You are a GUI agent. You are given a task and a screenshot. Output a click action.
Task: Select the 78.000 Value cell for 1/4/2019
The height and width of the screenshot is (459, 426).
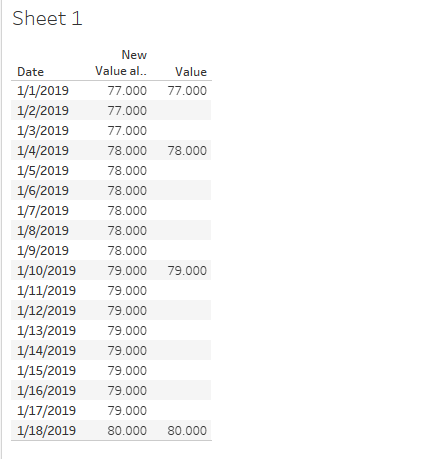(x=187, y=151)
